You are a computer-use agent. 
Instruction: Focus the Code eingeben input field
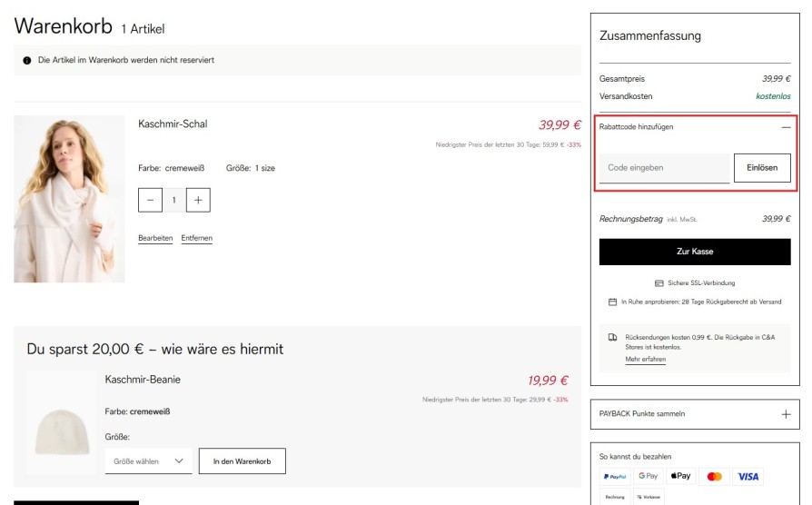pyautogui.click(x=664, y=168)
